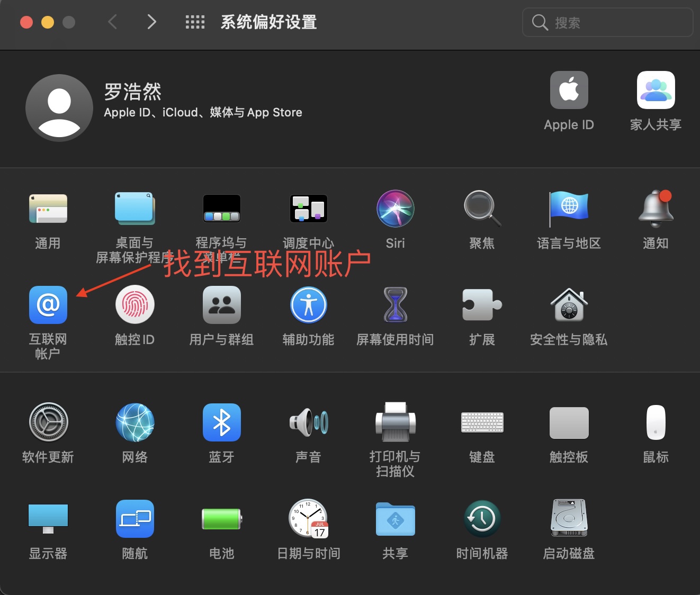Open 电池 (Battery) preferences

tap(221, 519)
